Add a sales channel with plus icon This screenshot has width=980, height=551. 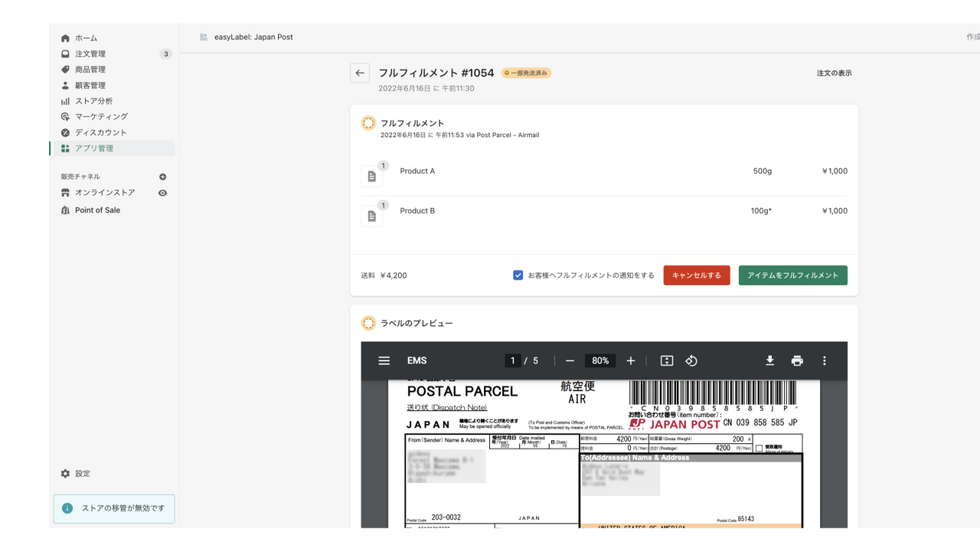pos(162,177)
